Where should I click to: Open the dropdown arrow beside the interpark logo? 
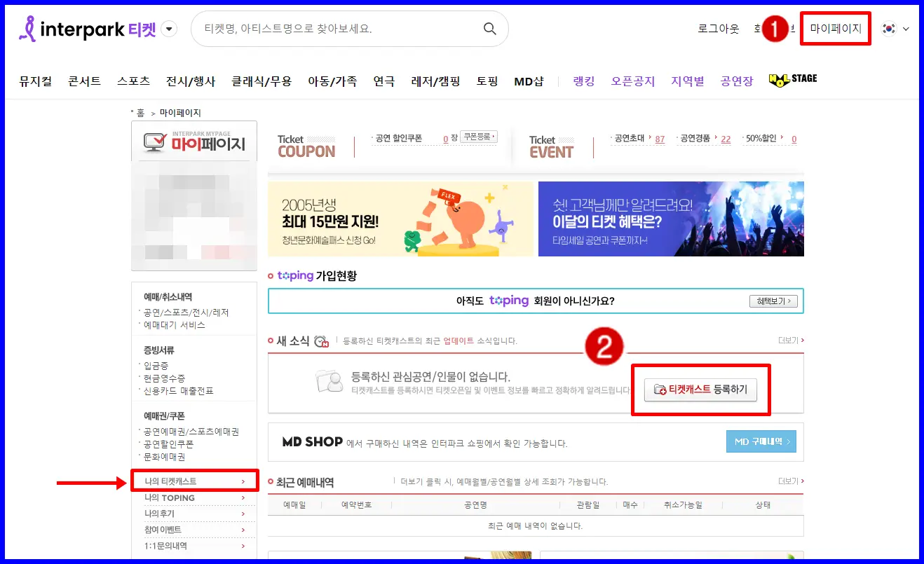pos(169,29)
